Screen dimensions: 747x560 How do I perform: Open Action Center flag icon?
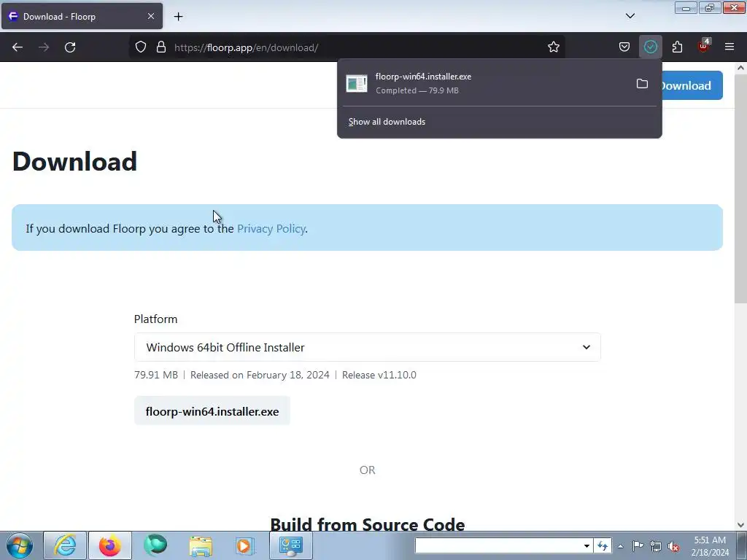tap(638, 546)
